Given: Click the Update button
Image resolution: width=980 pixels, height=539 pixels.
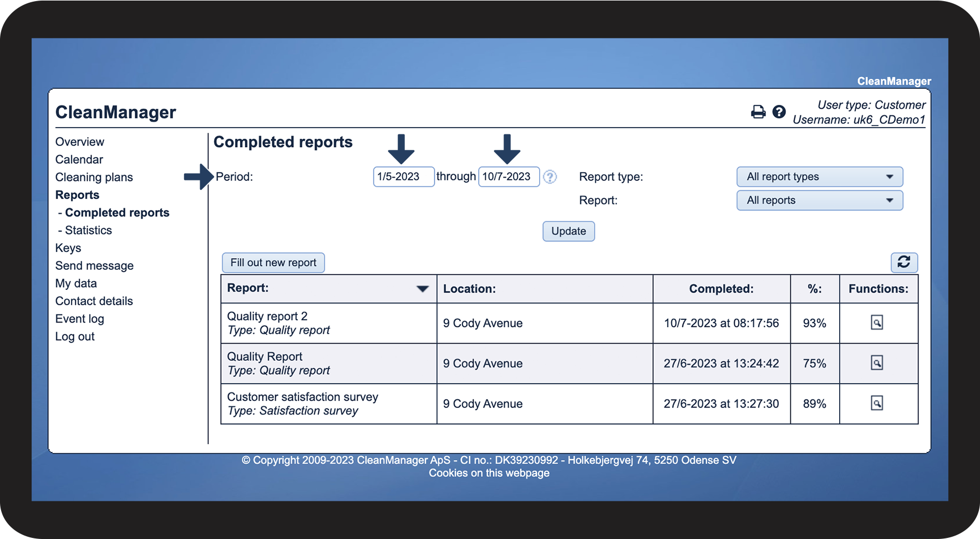Looking at the screenshot, I should [x=568, y=231].
